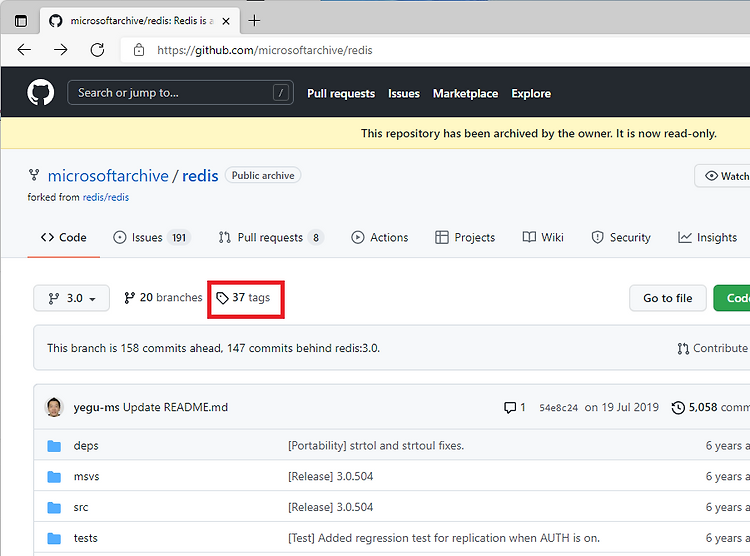Click the microsoftarchive owner link
Viewport: 750px width, 556px height.
tap(108, 176)
